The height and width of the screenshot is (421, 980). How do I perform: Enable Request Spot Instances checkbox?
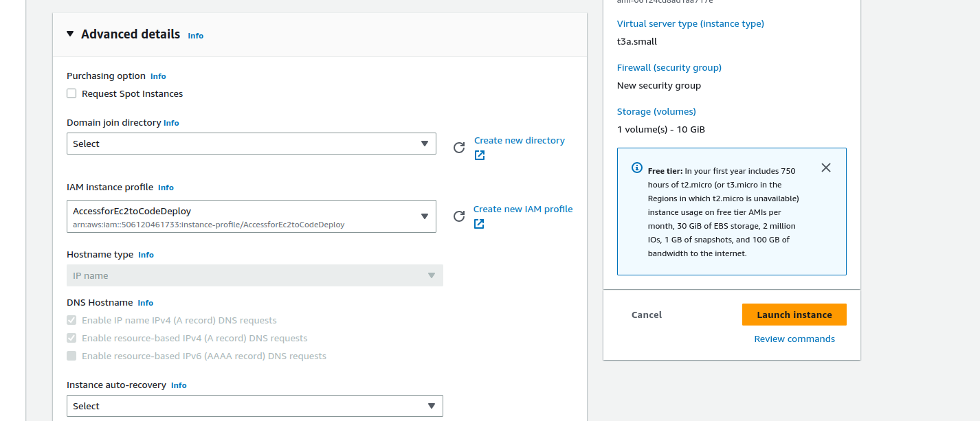71,94
